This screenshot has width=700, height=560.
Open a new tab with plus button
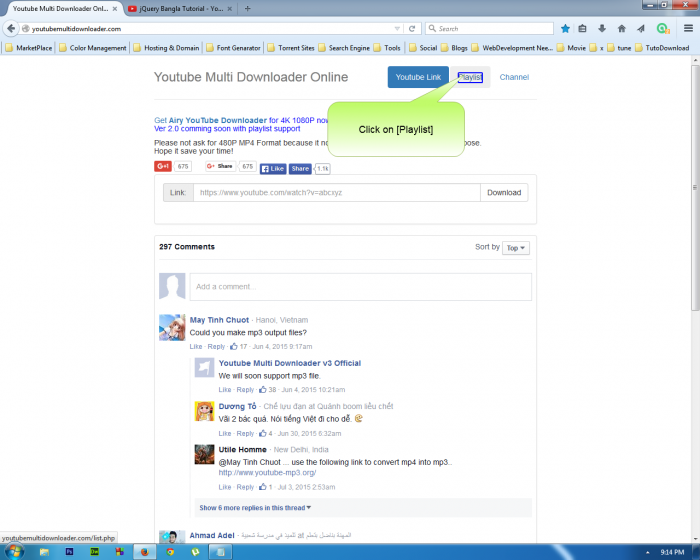point(247,8)
